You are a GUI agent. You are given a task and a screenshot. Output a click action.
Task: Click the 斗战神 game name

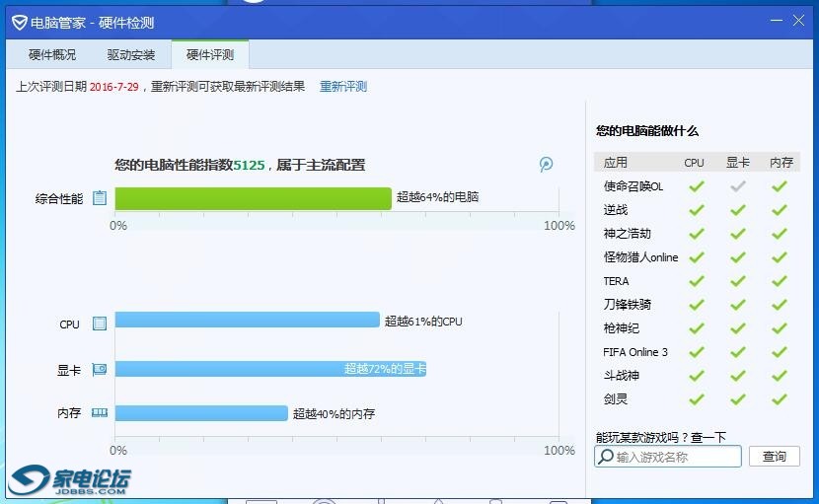point(621,376)
